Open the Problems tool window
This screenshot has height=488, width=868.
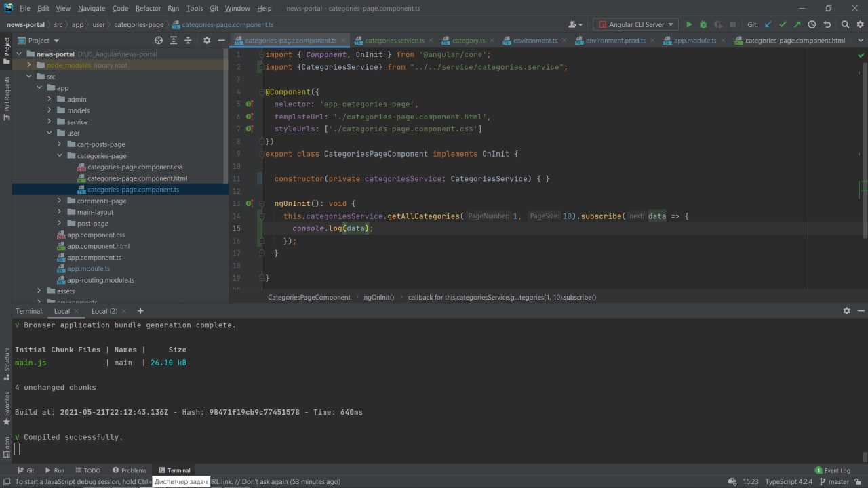pyautogui.click(x=130, y=470)
